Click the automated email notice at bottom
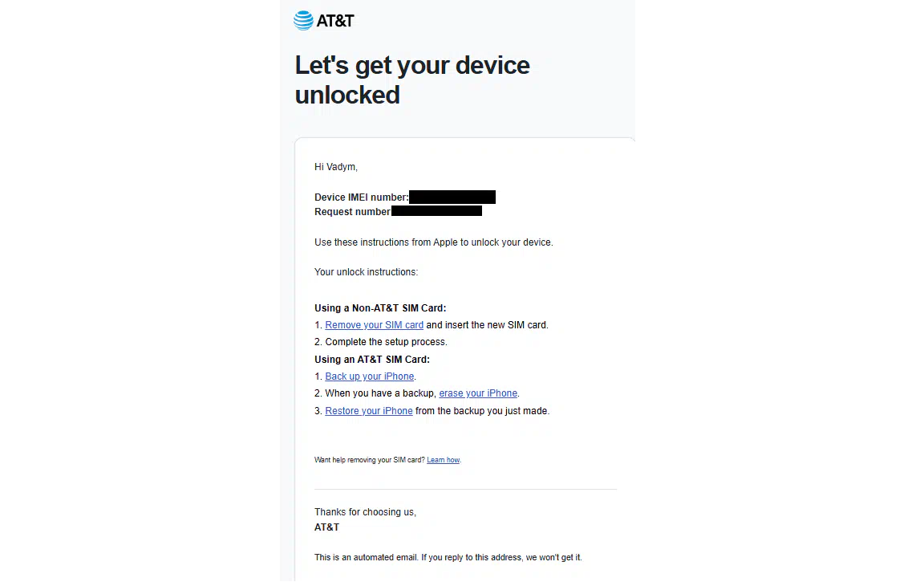The image size is (924, 582). (448, 557)
